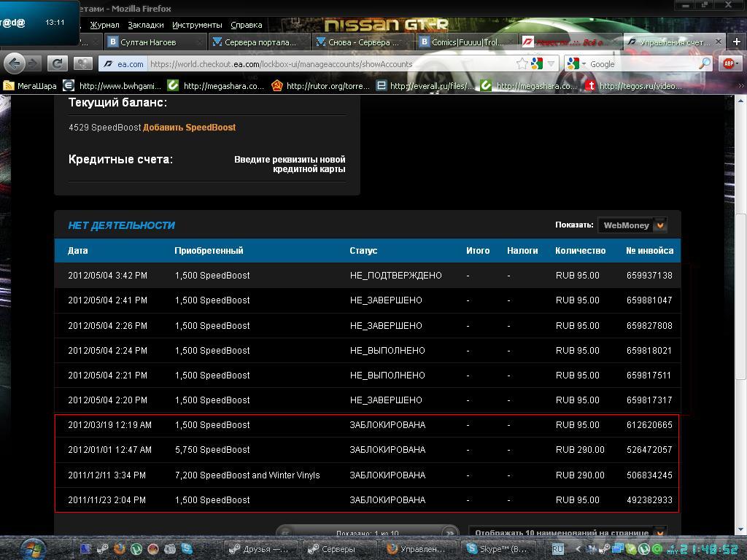Click the Добавить SpeedBoost link
This screenshot has width=747, height=560.
189,128
